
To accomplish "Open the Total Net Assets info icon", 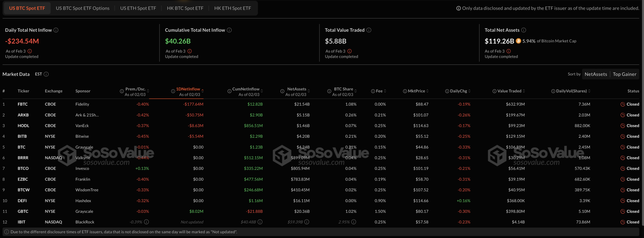I will (x=524, y=30).
